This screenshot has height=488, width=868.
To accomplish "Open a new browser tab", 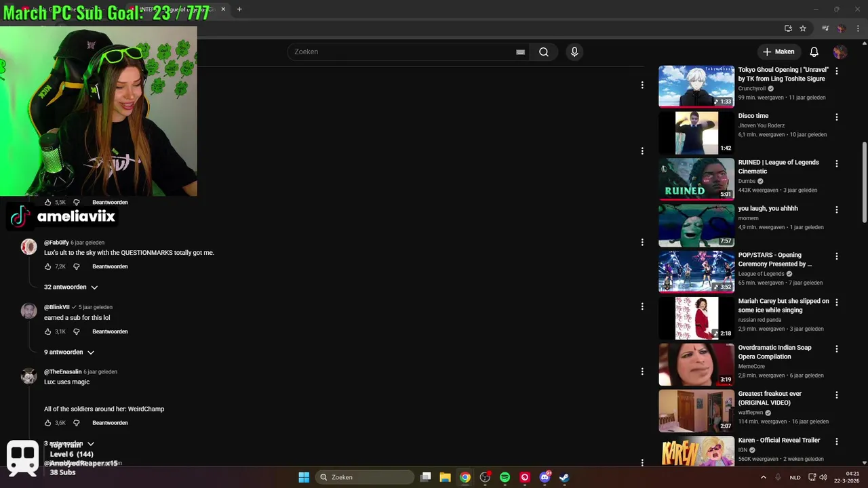I will pyautogui.click(x=239, y=9).
